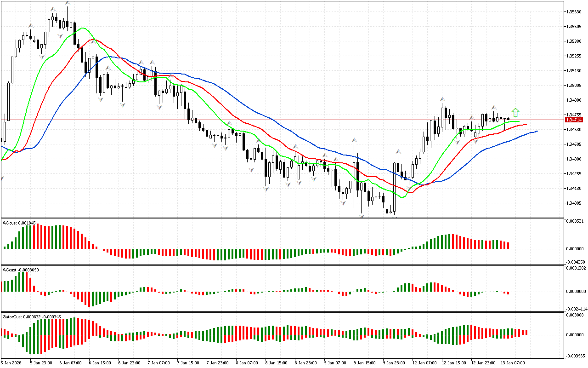Click the right end of the red Alligator line
The width and height of the screenshot is (588, 368).
coord(526,124)
